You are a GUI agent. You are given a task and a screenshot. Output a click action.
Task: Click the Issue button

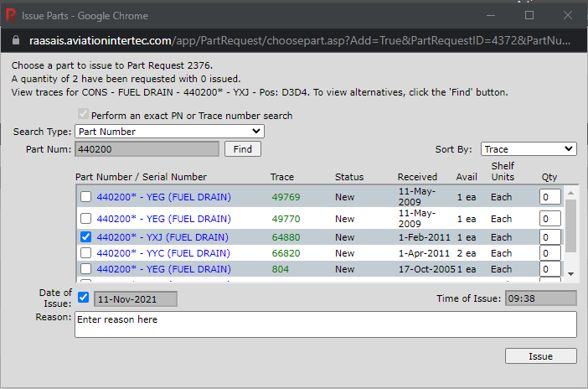tap(540, 356)
